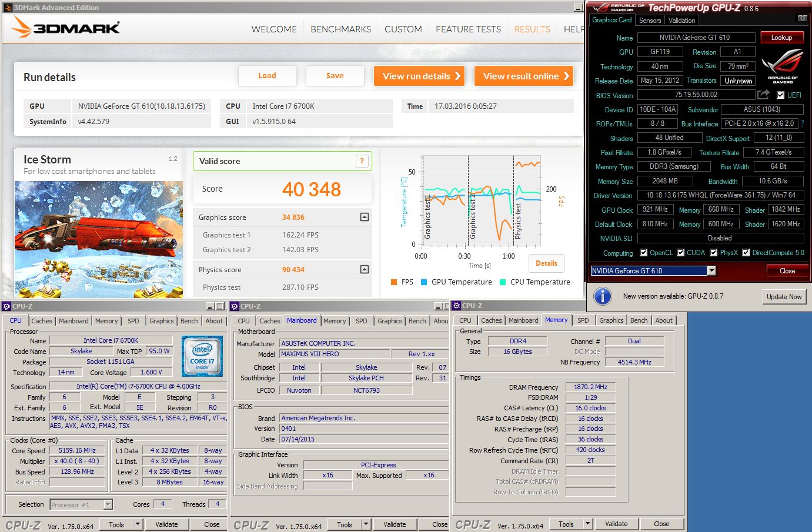Image resolution: width=812 pixels, height=532 pixels.
Task: Click the ROG logo in GPU-Z
Action: pos(783,65)
